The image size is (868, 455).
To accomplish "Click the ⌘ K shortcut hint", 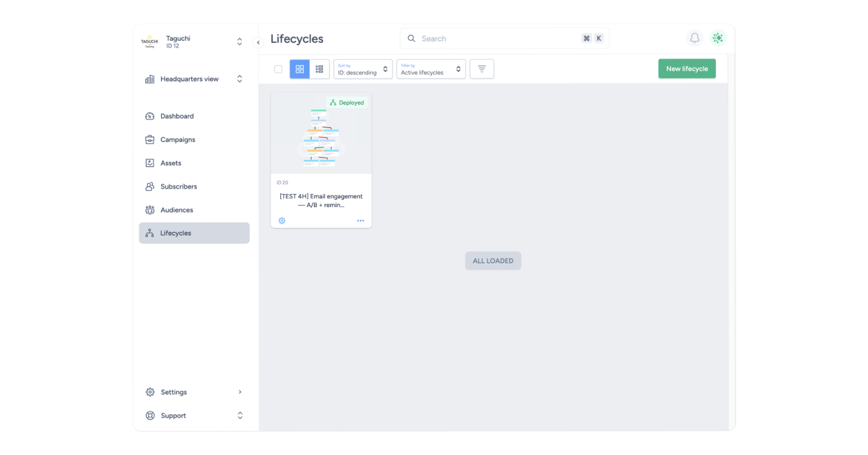I will pos(592,38).
